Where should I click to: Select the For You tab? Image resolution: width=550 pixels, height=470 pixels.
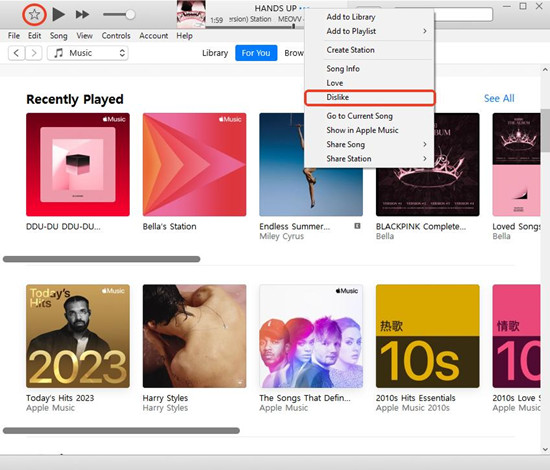tap(256, 53)
